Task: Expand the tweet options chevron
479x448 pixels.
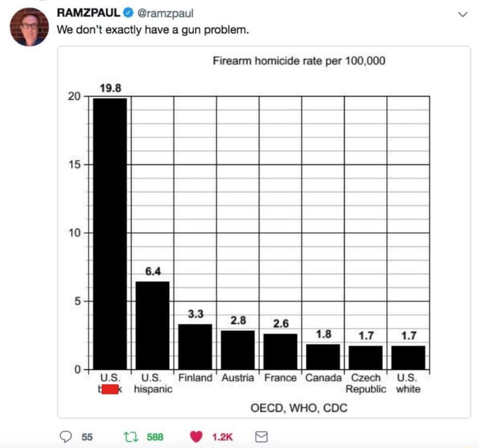Action: point(462,15)
